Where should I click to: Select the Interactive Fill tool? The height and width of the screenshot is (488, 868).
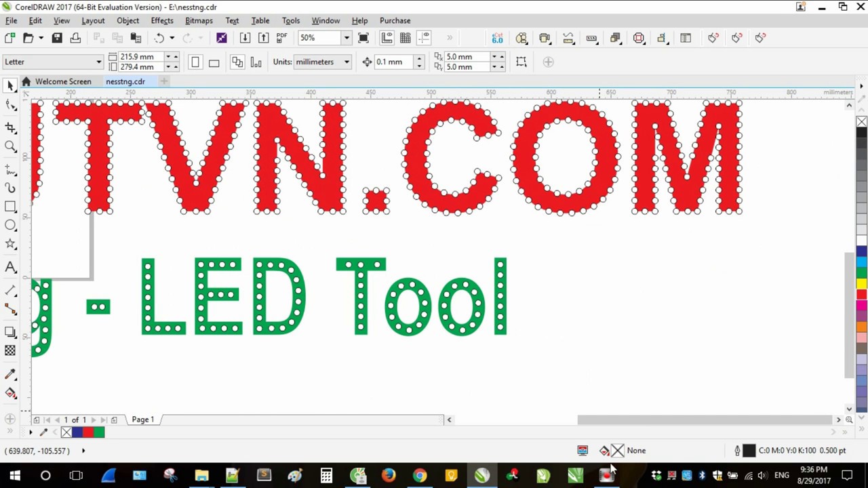(x=10, y=393)
